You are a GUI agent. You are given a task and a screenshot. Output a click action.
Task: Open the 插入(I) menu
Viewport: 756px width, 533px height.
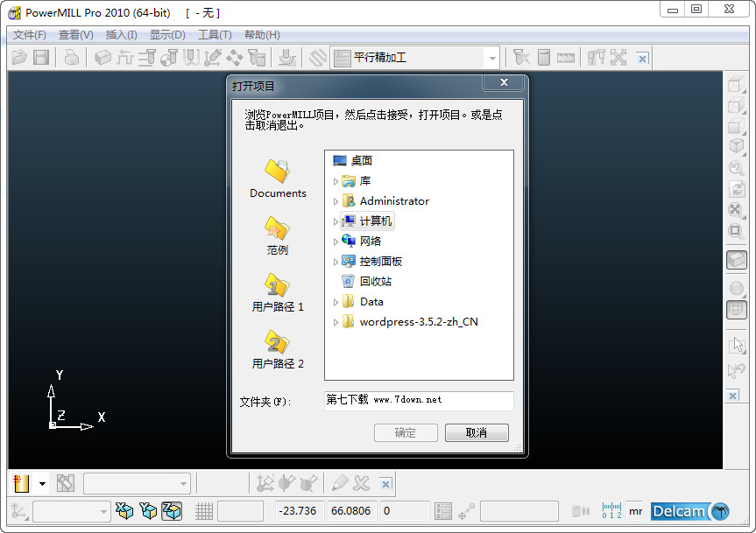click(x=122, y=35)
